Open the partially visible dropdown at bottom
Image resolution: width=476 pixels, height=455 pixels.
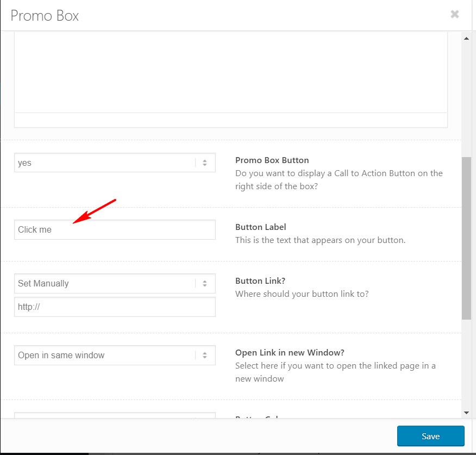coord(115,415)
